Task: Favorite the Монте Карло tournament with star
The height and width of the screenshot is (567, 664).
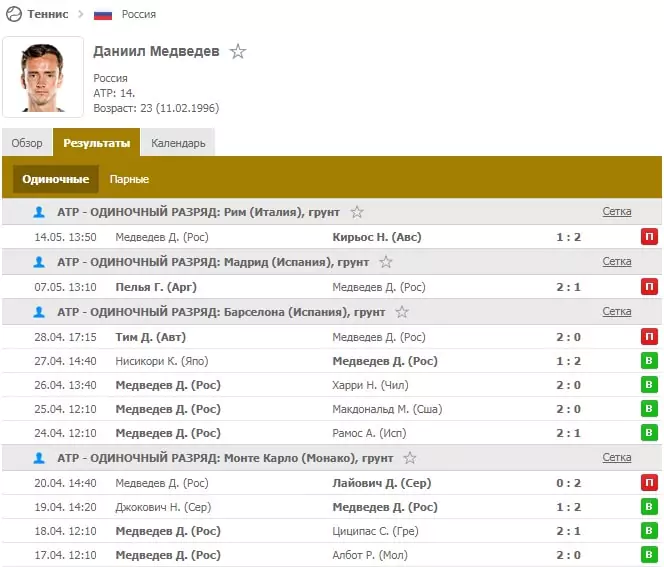Action: pos(409,458)
